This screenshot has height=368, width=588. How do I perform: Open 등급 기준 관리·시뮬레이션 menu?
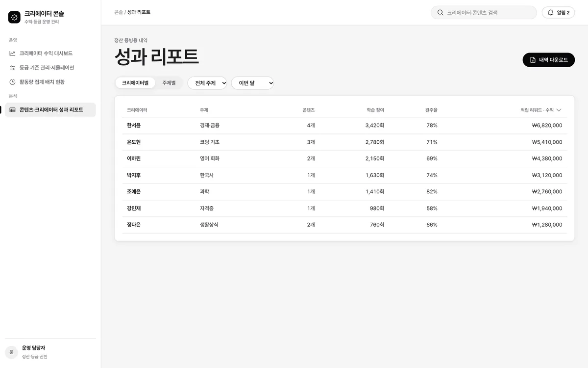[x=50, y=68]
